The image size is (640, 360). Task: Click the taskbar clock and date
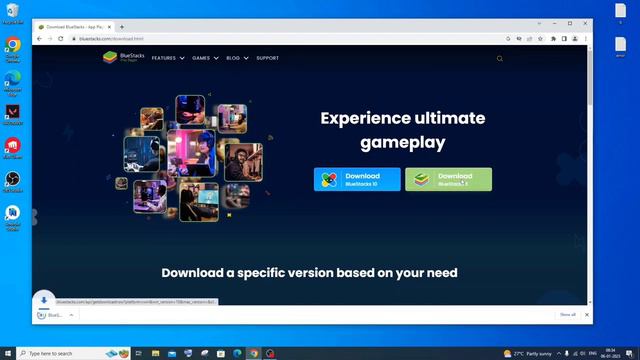(611, 353)
